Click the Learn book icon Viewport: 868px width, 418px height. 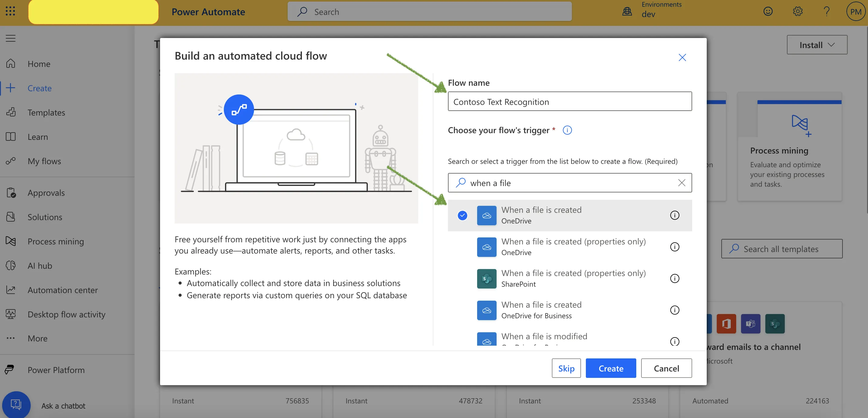click(11, 136)
